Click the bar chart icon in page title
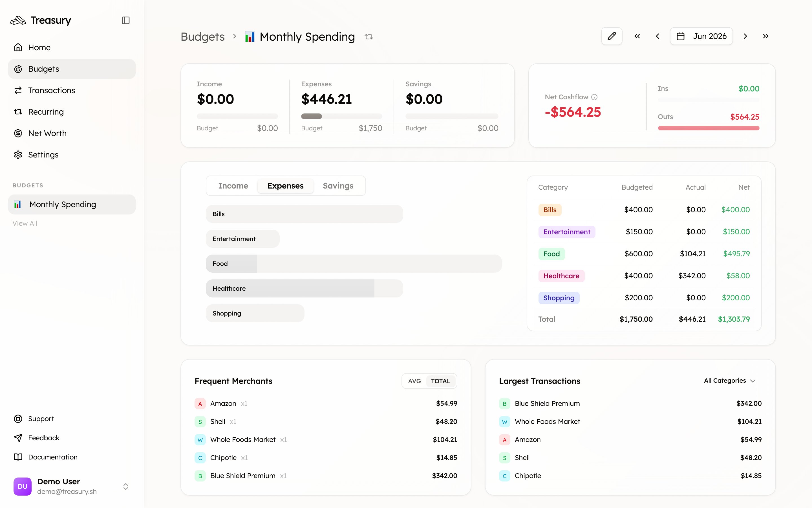 (x=250, y=37)
